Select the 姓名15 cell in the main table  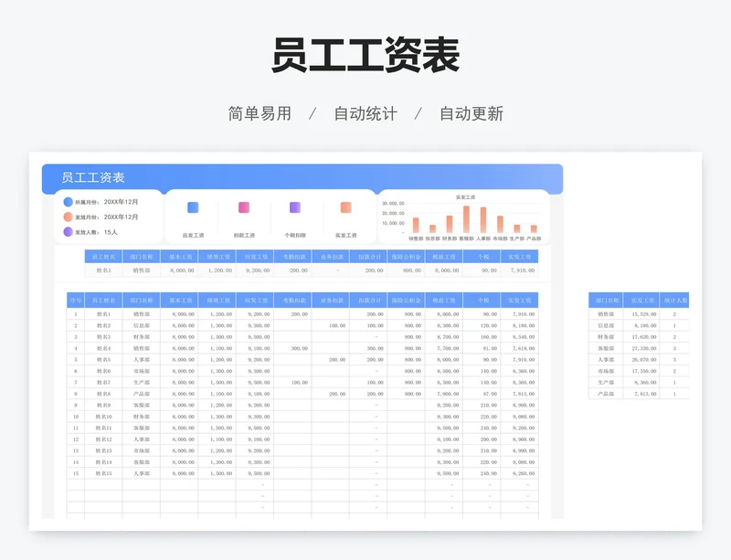tap(103, 473)
